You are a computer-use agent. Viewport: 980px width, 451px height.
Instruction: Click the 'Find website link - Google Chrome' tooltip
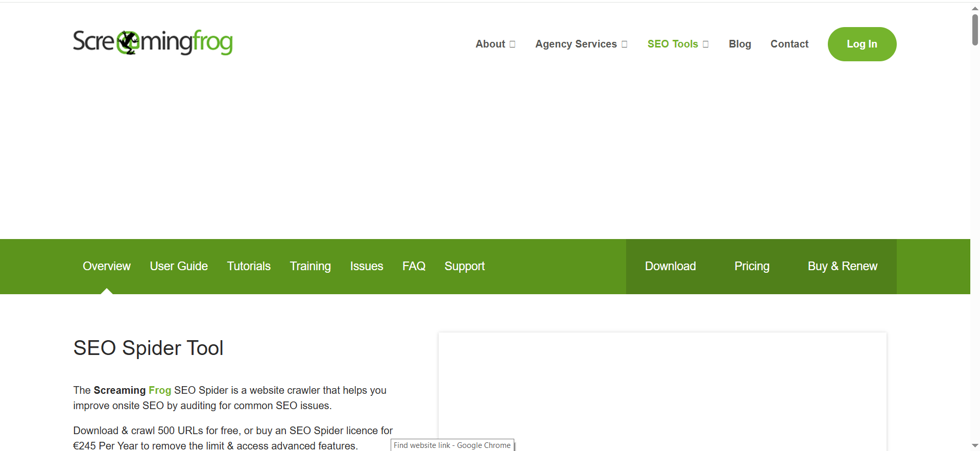point(452,445)
